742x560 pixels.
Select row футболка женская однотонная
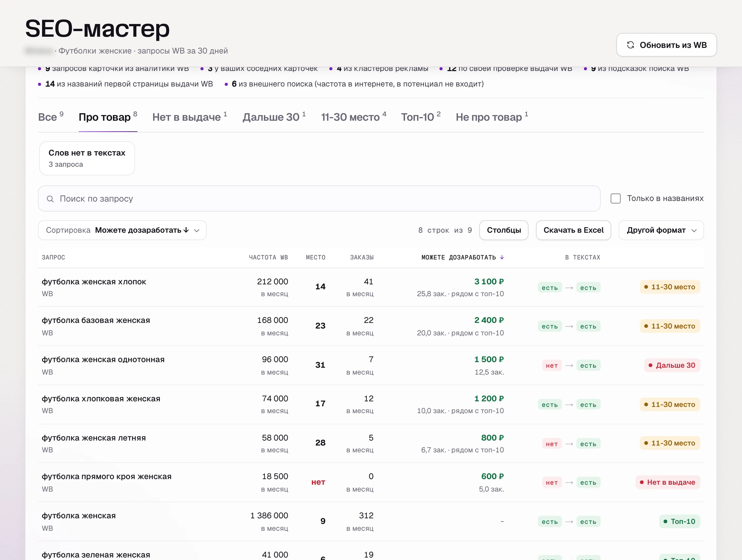371,366
